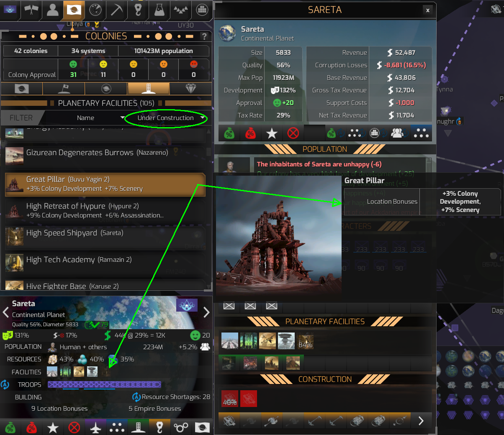
Task: Open the Under Construction filter dropdown
Action: (x=166, y=118)
